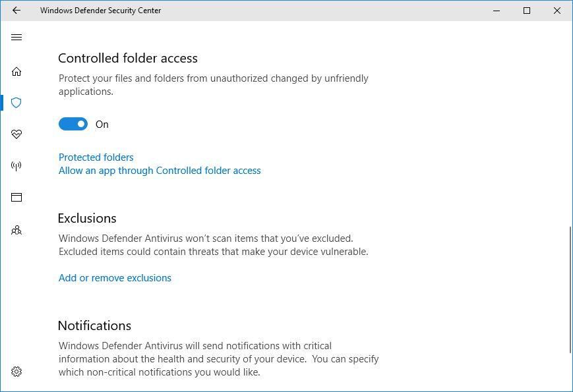Open Device performance & health heart icon
The width and height of the screenshot is (573, 392).
pyautogui.click(x=16, y=134)
